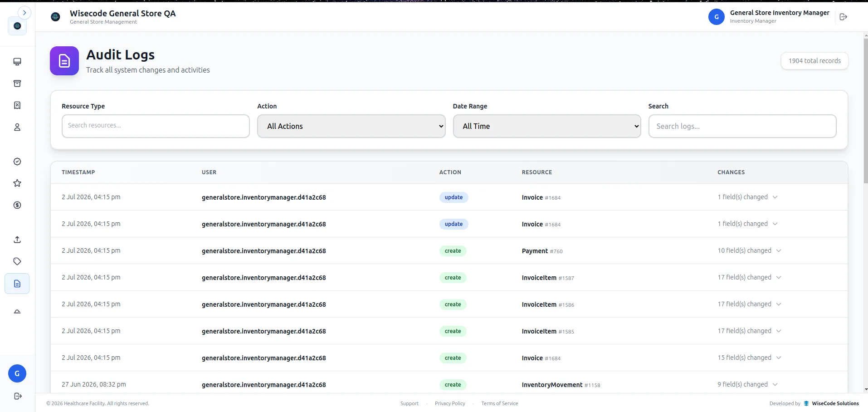Click the General Store Inventory Manager name
The image size is (868, 412).
point(780,13)
